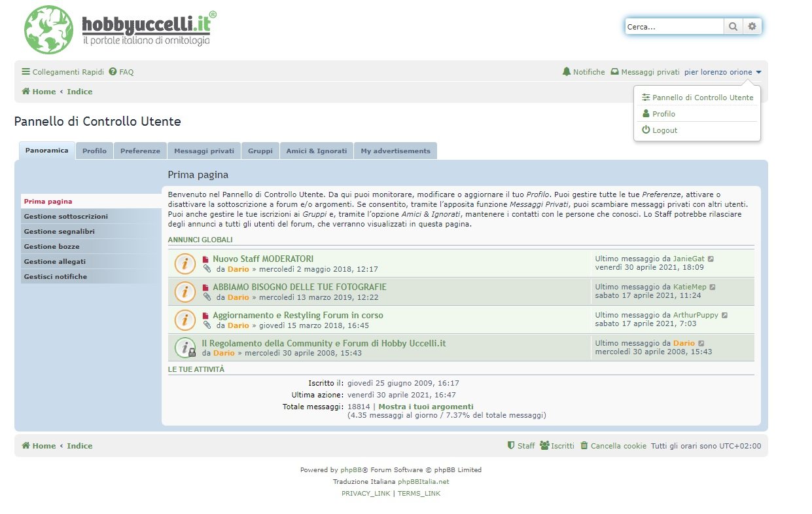This screenshot has width=812, height=514.
Task: Click Cancella cookie in the footer
Action: (x=613, y=446)
